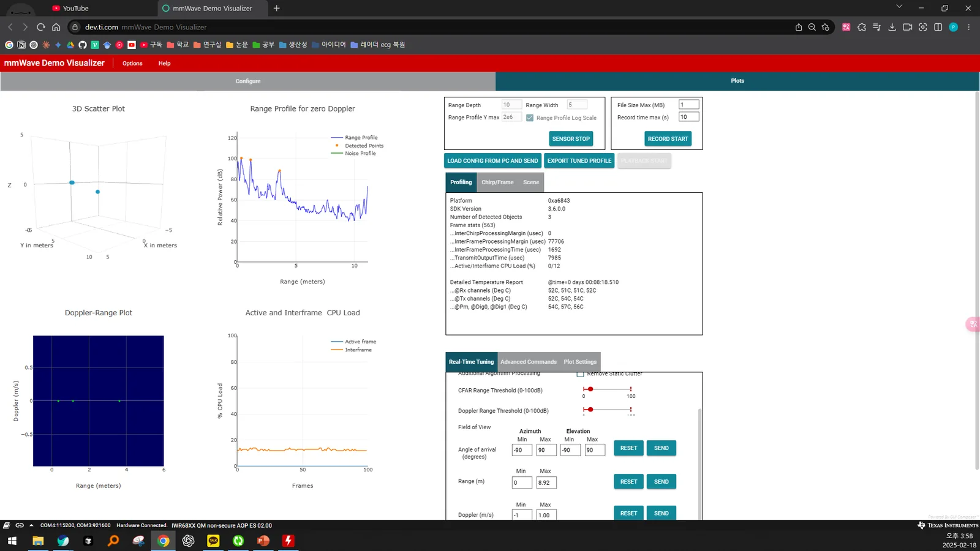Open the 레이더 ecg 복원 bookmark folder

(x=378, y=45)
